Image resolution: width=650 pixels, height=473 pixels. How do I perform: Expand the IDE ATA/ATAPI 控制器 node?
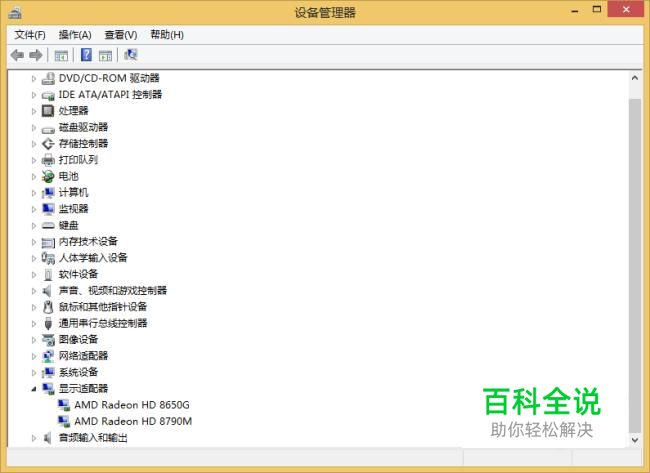pyautogui.click(x=34, y=95)
